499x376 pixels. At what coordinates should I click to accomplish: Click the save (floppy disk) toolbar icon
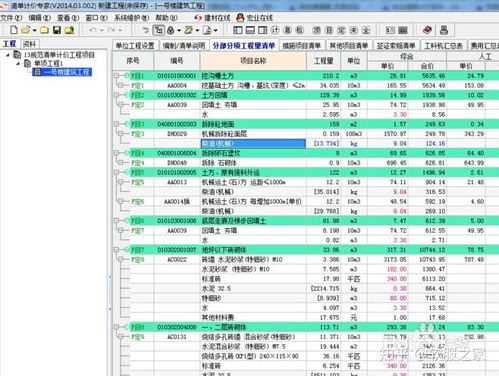coord(57,30)
